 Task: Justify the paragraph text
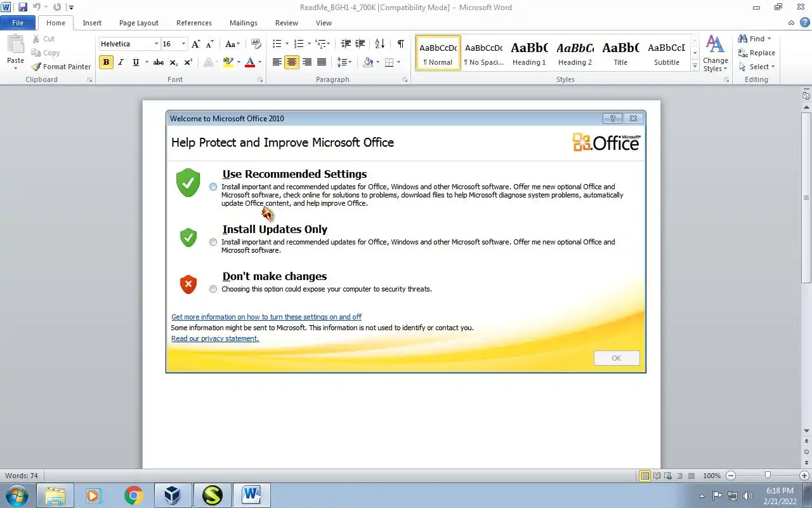322,62
